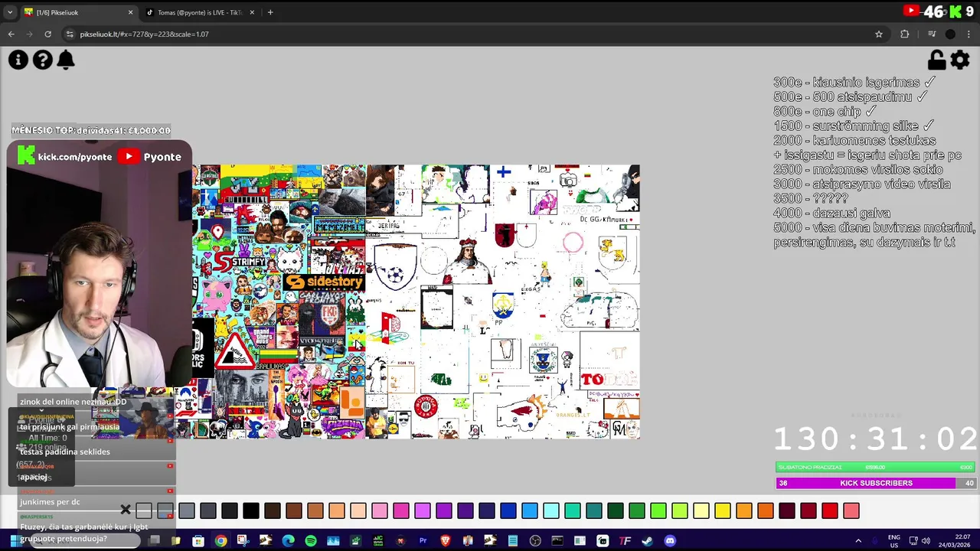Select the pink color swatch
Screen dimensions: 980x551
(x=380, y=510)
